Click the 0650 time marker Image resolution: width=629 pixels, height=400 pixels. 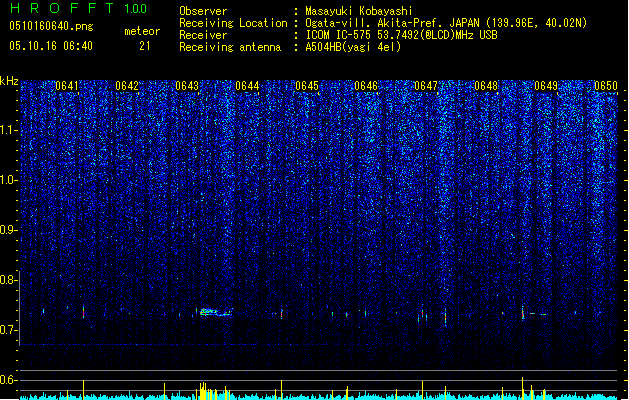(x=606, y=86)
